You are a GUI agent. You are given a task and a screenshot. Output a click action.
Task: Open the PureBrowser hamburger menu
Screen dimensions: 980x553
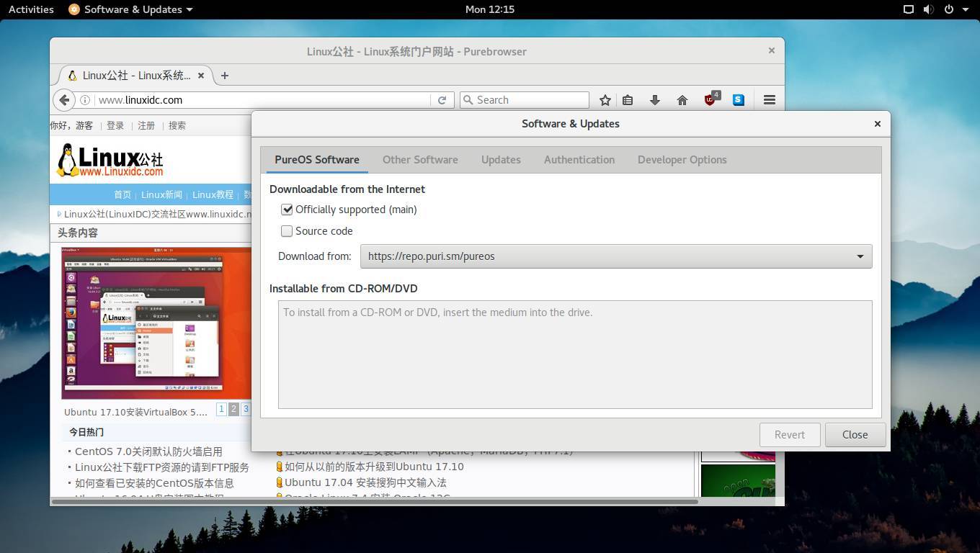768,99
